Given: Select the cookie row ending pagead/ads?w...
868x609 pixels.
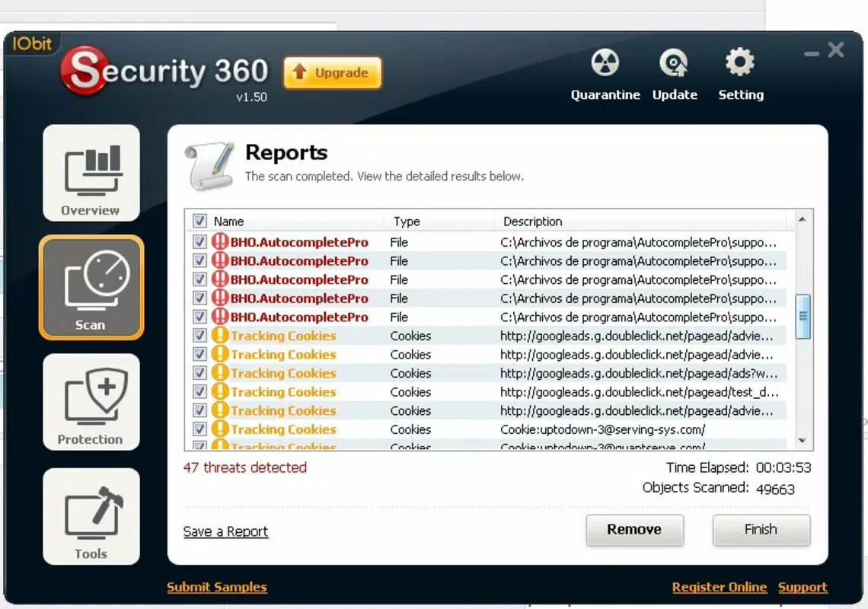Looking at the screenshot, I should click(490, 373).
